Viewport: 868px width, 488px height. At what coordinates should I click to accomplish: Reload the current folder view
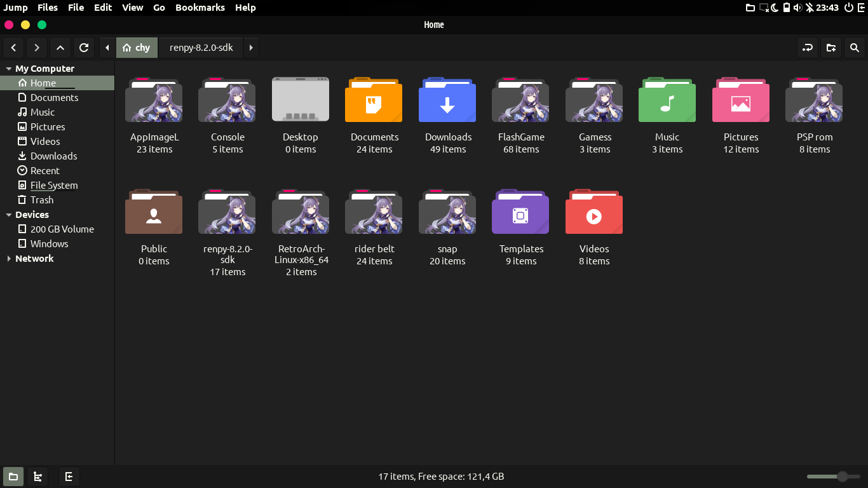click(83, 48)
